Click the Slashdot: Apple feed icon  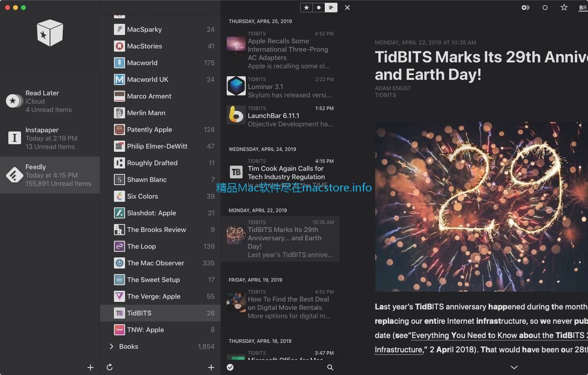[x=120, y=213]
